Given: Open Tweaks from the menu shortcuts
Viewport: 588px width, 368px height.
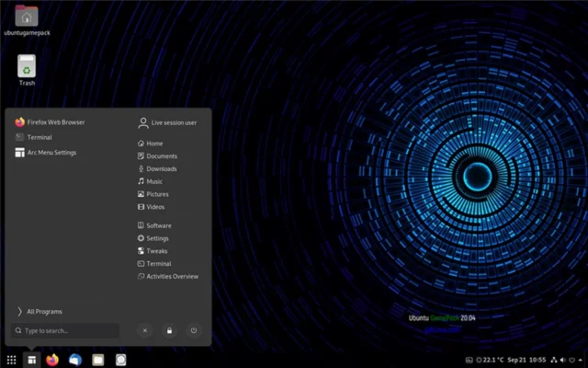Looking at the screenshot, I should (x=156, y=251).
